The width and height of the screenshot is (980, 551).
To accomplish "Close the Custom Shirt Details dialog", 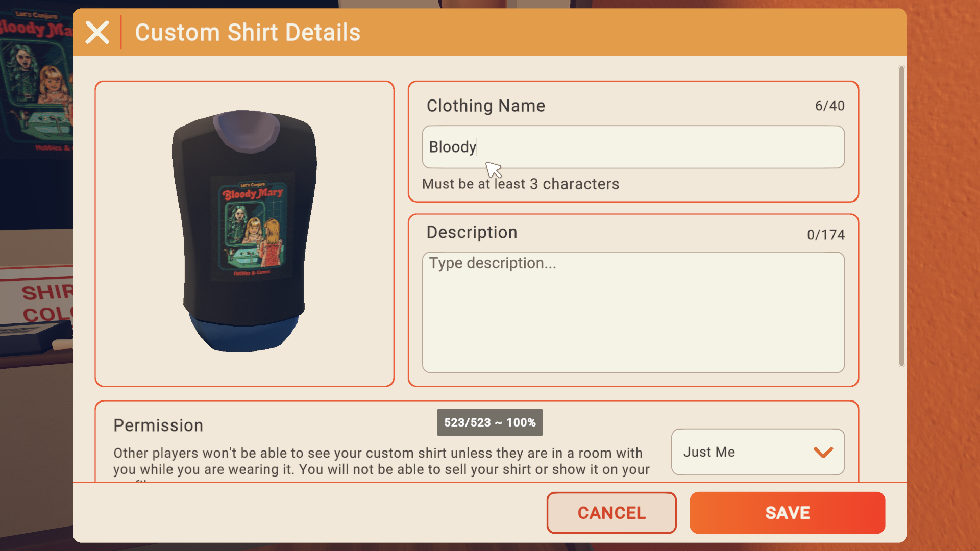I will 97,32.
